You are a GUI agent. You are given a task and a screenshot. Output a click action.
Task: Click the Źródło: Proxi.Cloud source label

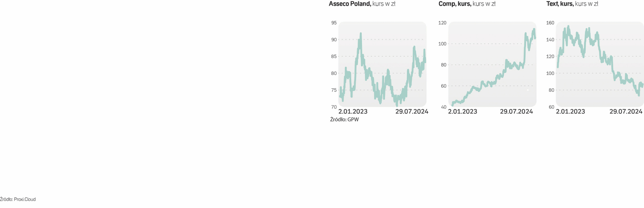pyautogui.click(x=18, y=199)
